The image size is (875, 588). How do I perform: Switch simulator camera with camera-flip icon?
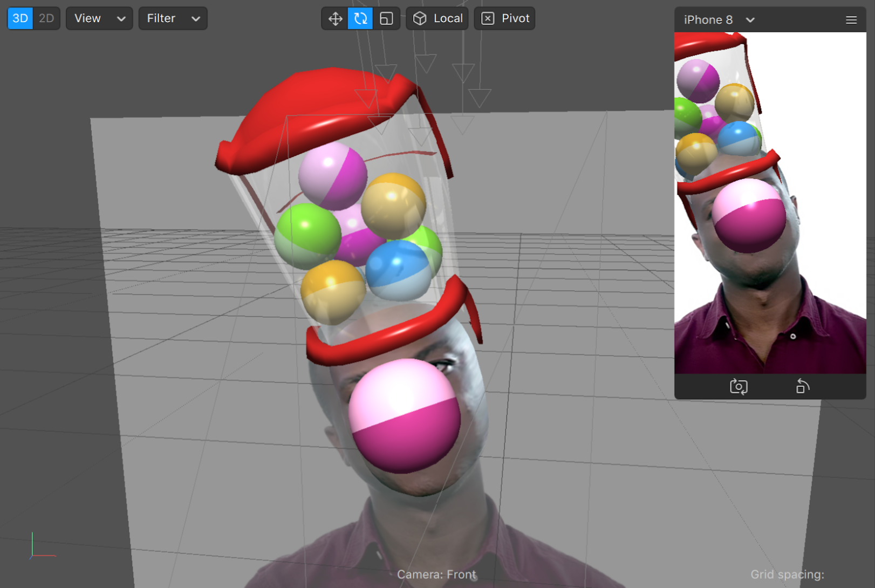[x=739, y=386]
